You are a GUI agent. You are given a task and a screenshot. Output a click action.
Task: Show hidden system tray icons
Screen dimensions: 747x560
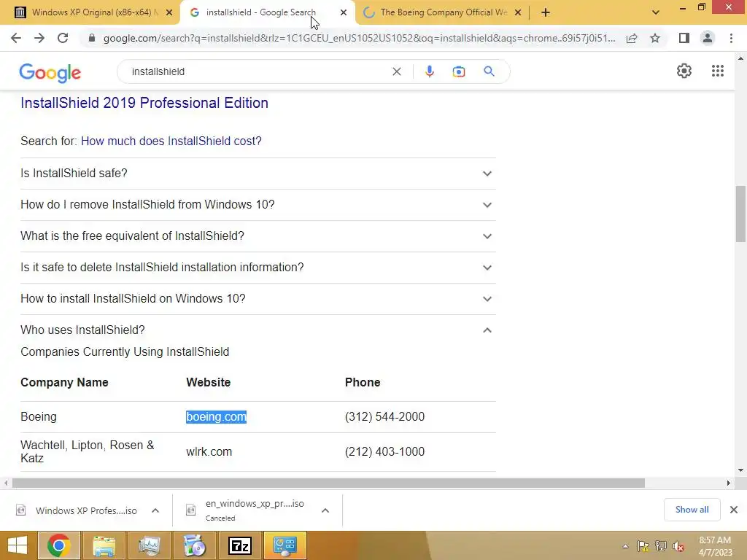pos(625,546)
